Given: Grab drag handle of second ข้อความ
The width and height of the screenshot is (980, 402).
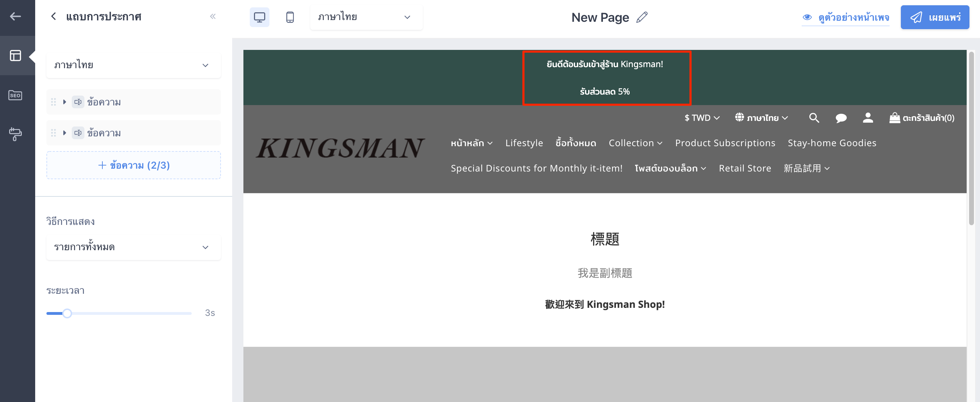Looking at the screenshot, I should pyautogui.click(x=53, y=132).
